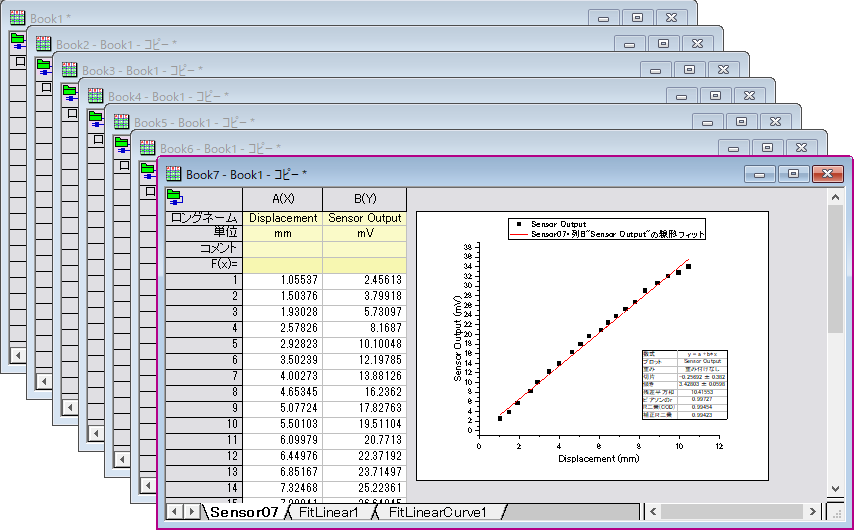The image size is (854, 530).
Task: Open Book4 workbook organizer green icon
Action: tap(96, 119)
